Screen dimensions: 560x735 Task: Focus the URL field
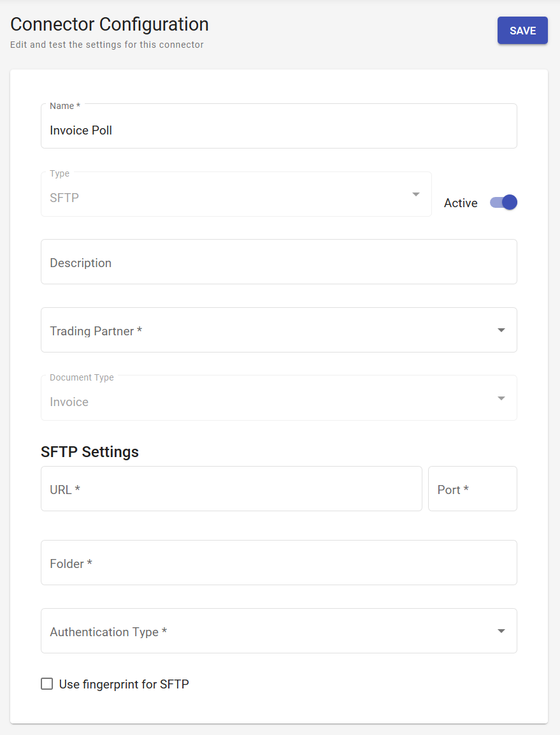tap(231, 489)
